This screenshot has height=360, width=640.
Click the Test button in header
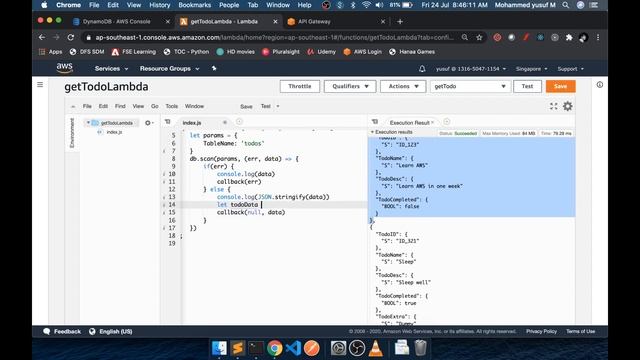click(527, 86)
